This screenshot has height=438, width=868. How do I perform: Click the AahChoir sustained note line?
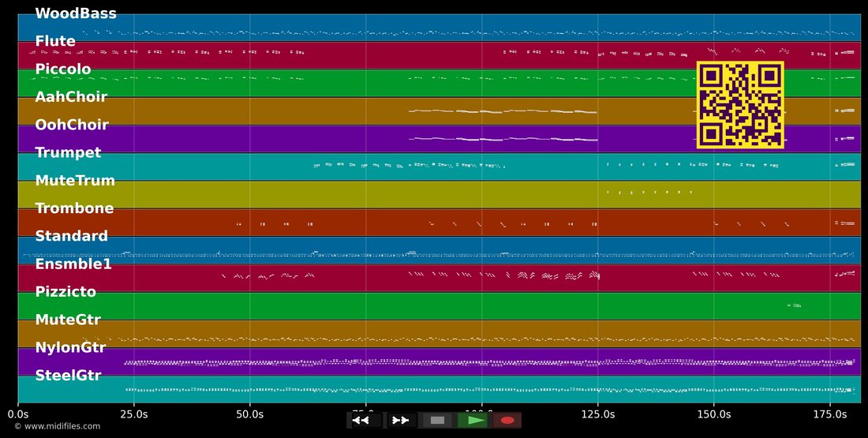tap(503, 111)
